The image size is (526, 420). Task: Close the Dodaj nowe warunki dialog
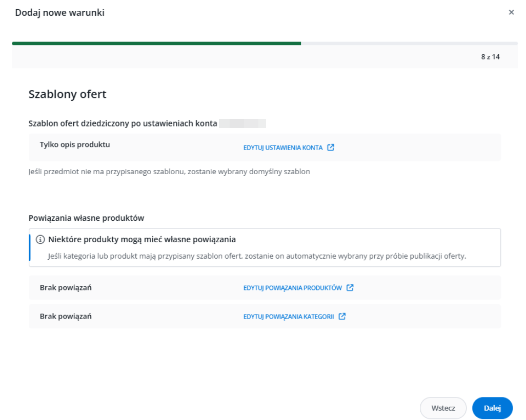click(x=511, y=12)
